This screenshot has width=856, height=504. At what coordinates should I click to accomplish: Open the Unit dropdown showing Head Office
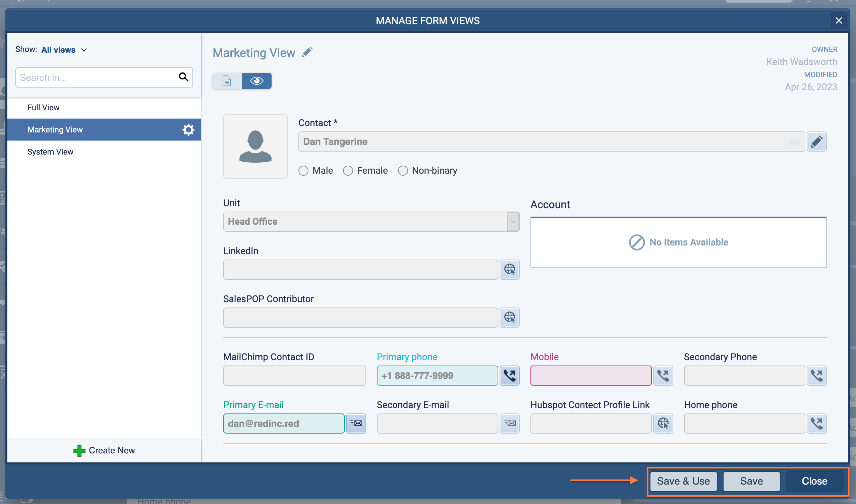pyautogui.click(x=512, y=221)
